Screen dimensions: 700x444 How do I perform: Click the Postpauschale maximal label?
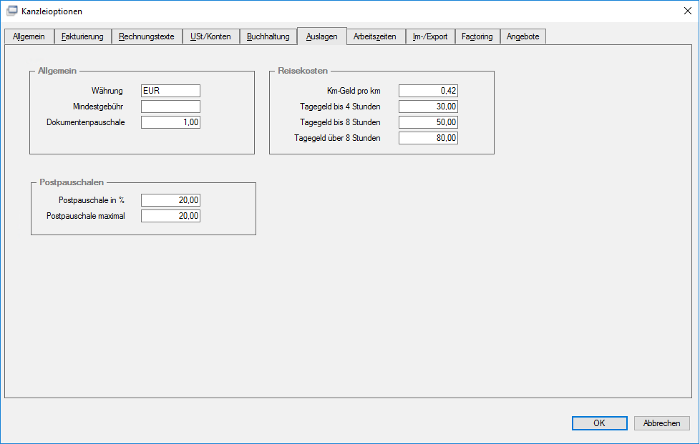(x=86, y=216)
